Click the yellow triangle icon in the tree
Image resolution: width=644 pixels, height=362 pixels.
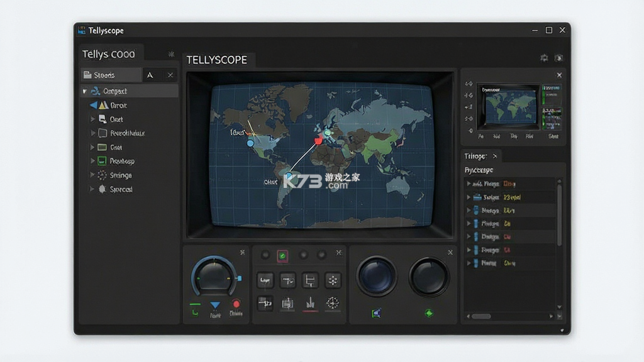(x=104, y=105)
